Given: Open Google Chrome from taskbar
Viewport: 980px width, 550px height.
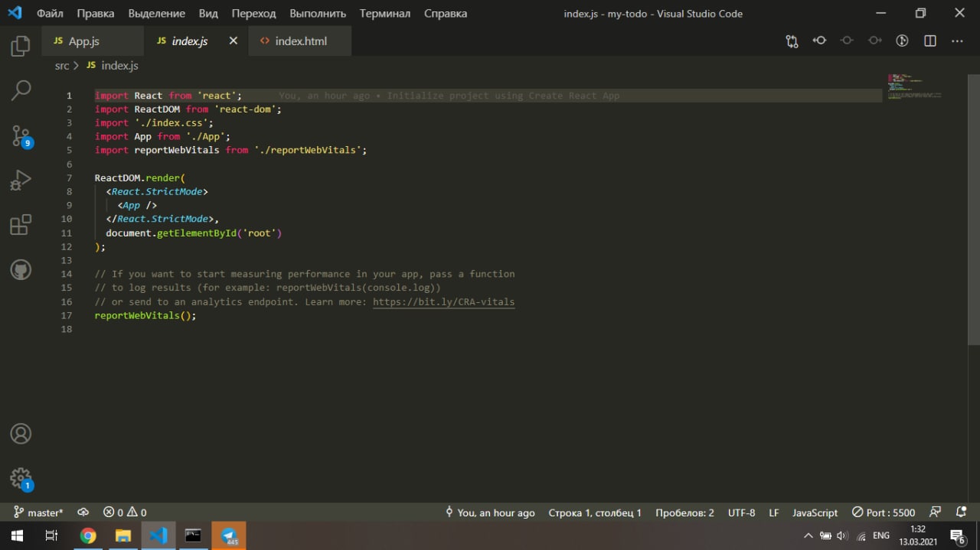Looking at the screenshot, I should click(88, 535).
